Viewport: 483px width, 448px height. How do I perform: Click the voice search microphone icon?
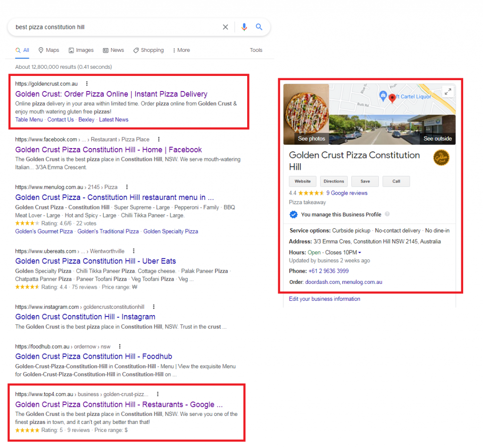(x=244, y=27)
